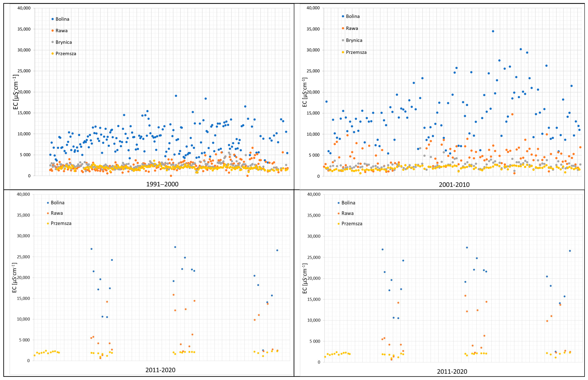Click the 40,000 axis label in 1991–2000 chart
Image resolution: width=588 pixels, height=380 pixels.
[x=24, y=8]
